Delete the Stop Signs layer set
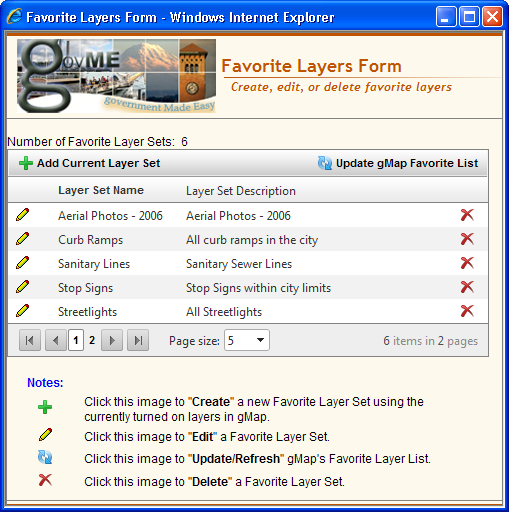This screenshot has width=509, height=512. (x=467, y=287)
